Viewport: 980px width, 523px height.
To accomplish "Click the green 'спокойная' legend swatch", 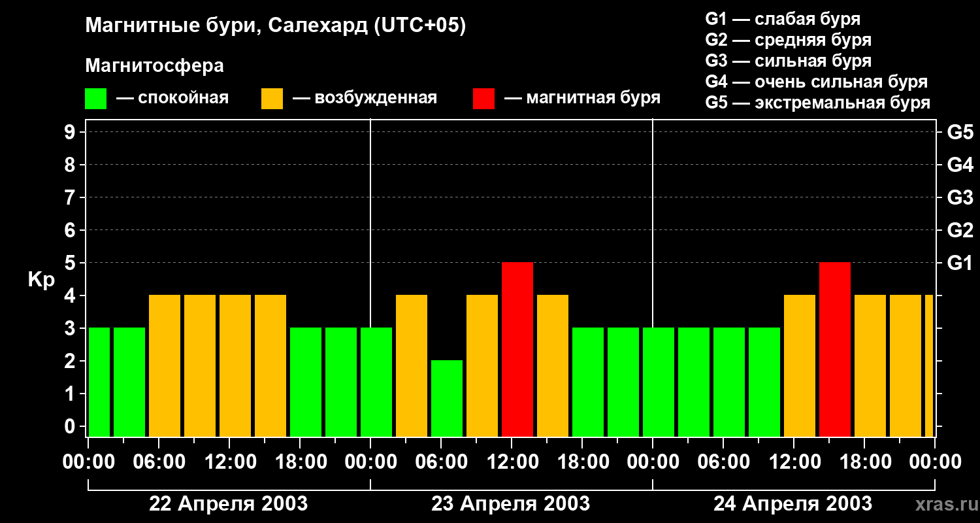I will (95, 99).
